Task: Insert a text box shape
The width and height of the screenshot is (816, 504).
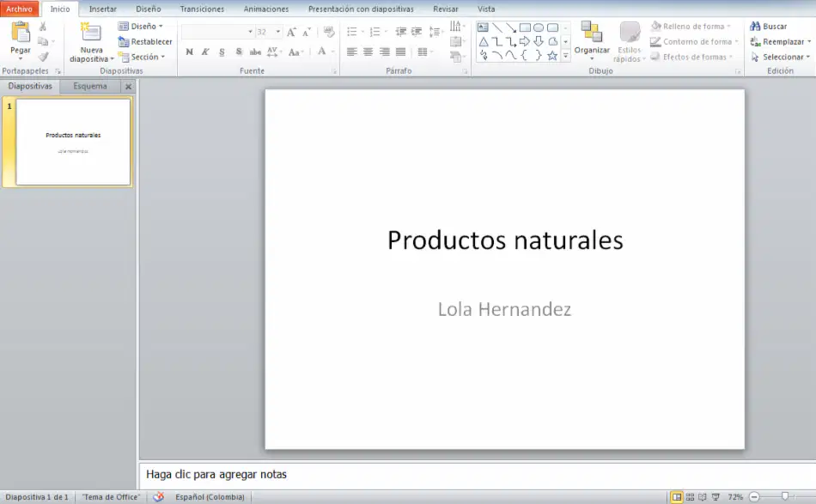Action: tap(483, 27)
